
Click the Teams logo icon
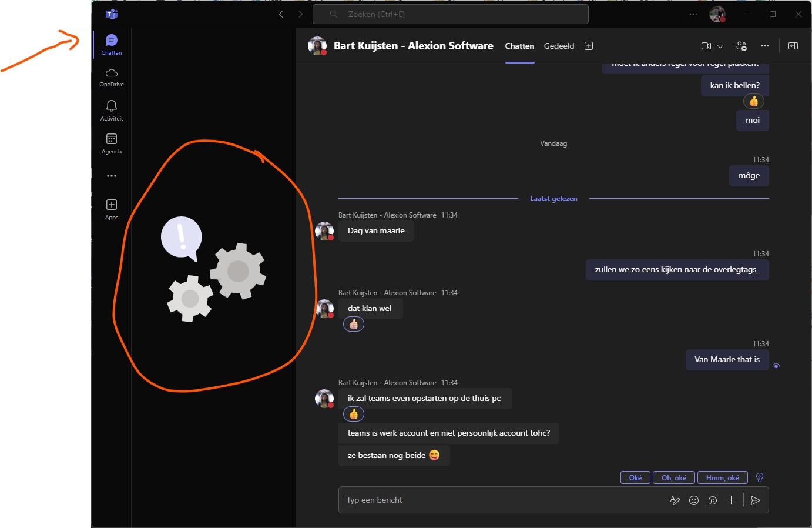[112, 14]
